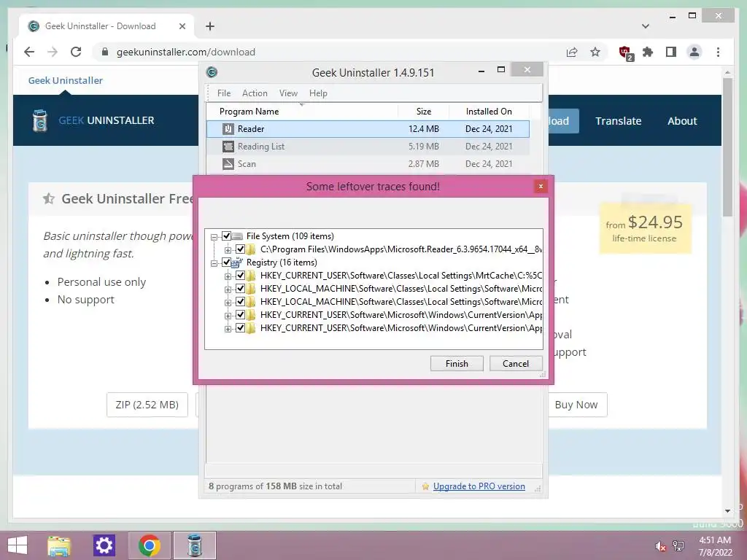The image size is (747, 560).
Task: Open the tab search dropdown arrow
Action: (x=645, y=26)
